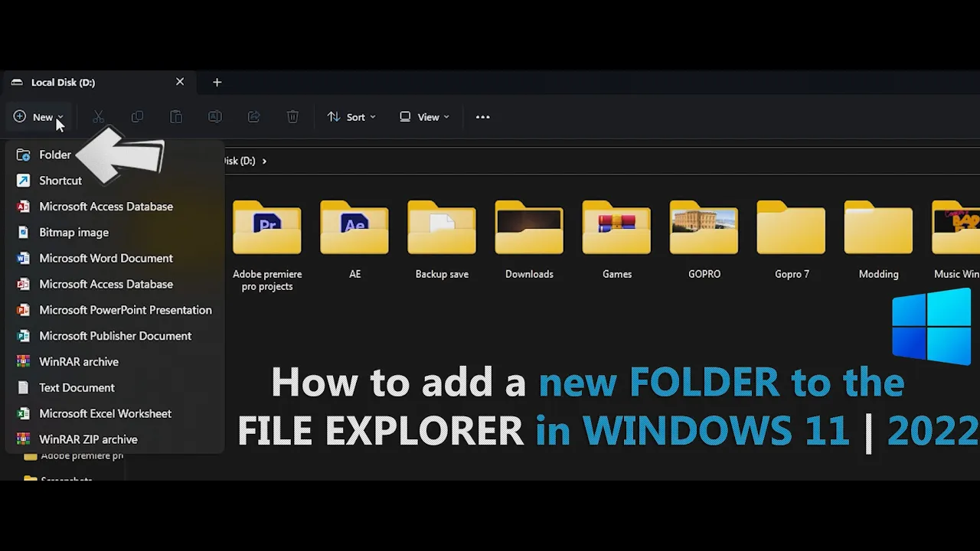
Task: Select the AE folder icon
Action: tap(354, 227)
